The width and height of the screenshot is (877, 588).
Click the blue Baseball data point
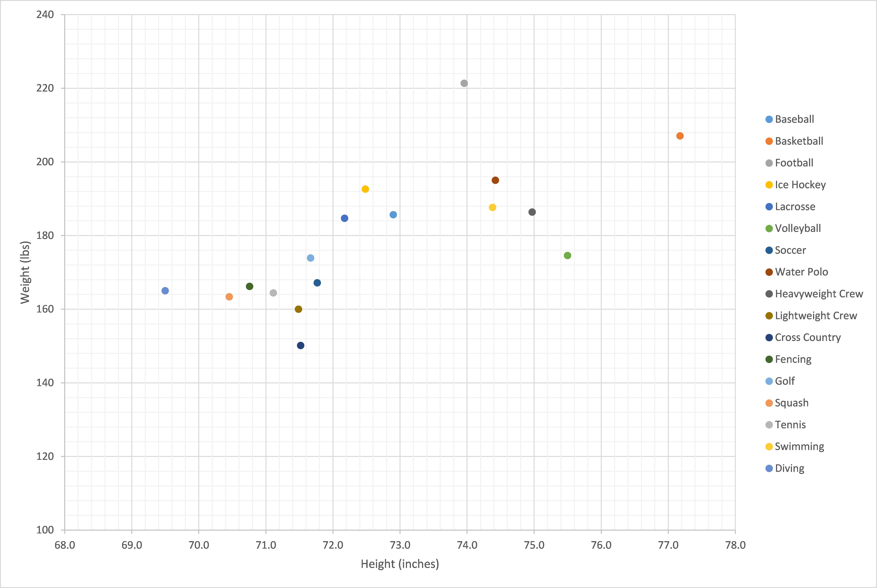point(393,215)
